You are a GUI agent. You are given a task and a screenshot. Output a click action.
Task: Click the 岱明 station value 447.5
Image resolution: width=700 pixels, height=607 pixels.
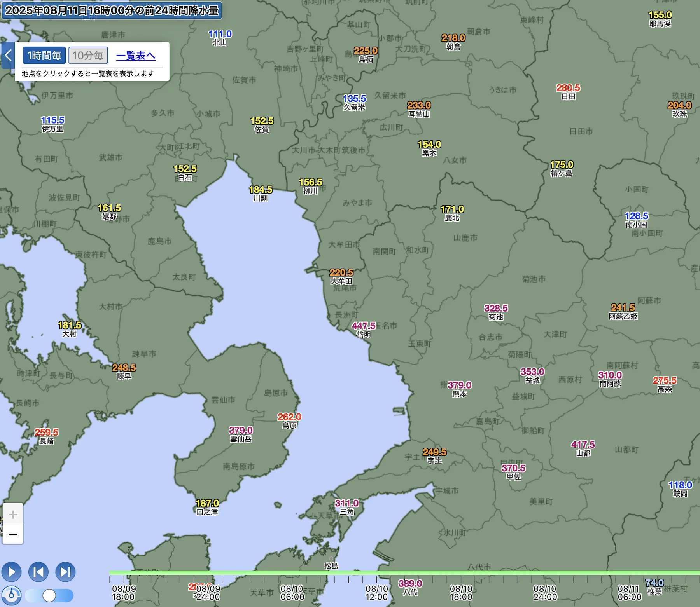(x=364, y=326)
